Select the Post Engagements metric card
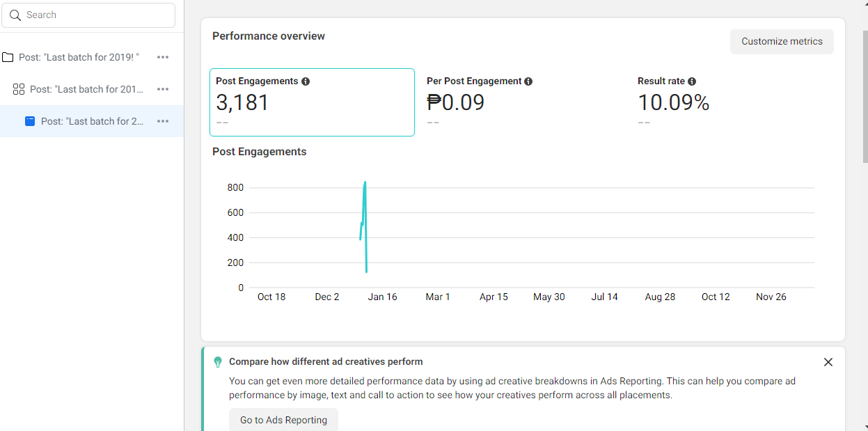The image size is (868, 431). tap(312, 102)
